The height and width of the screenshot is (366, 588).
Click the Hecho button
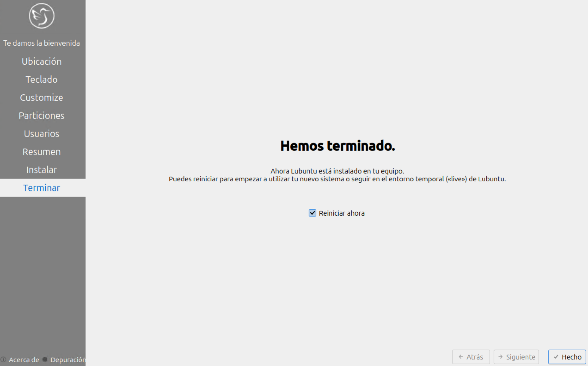pos(567,357)
